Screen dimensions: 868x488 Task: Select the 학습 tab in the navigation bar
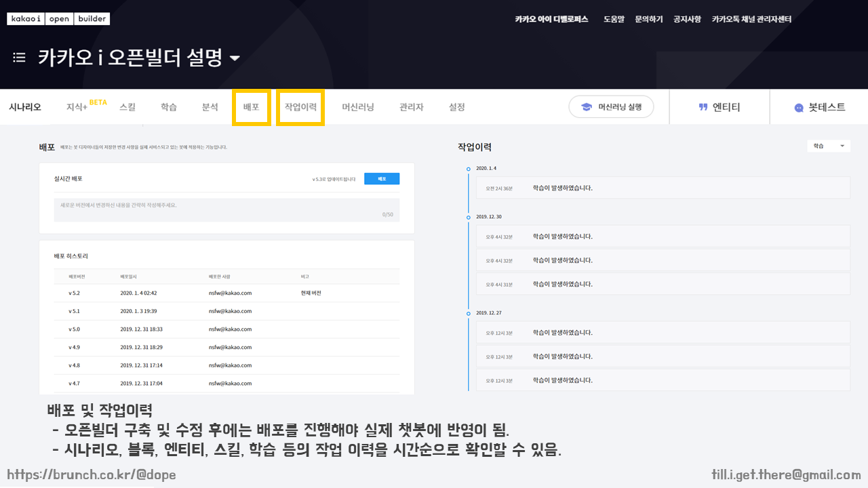tap(169, 107)
